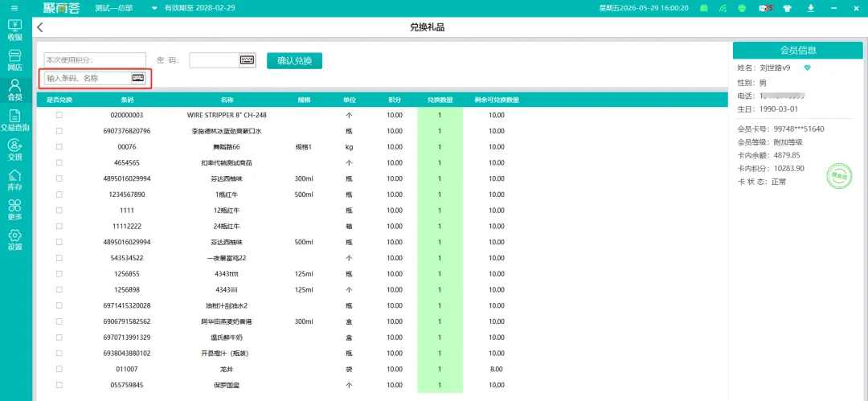Screen dimensions: 868x401
Task: Open on-screen keyboard for barcode search
Action: point(138,78)
